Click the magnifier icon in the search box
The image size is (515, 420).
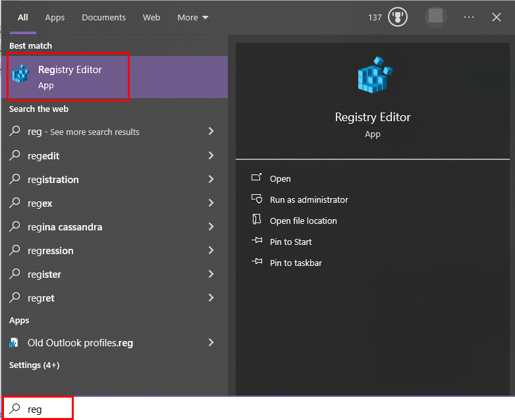pyautogui.click(x=14, y=409)
